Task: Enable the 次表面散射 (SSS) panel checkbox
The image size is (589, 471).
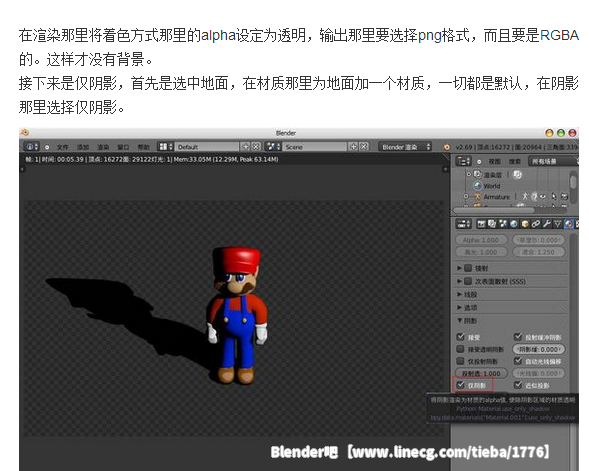Action: tap(468, 281)
